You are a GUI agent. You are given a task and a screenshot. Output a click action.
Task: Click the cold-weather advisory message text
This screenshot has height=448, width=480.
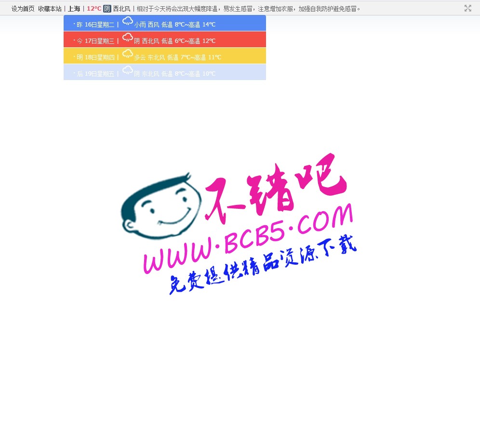click(x=249, y=9)
